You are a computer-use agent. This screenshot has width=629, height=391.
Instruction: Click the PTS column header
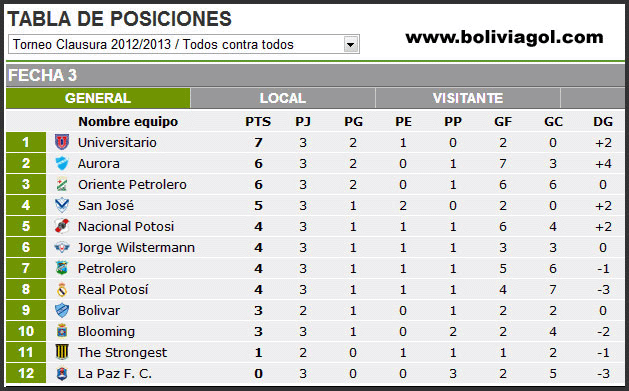coord(258,122)
